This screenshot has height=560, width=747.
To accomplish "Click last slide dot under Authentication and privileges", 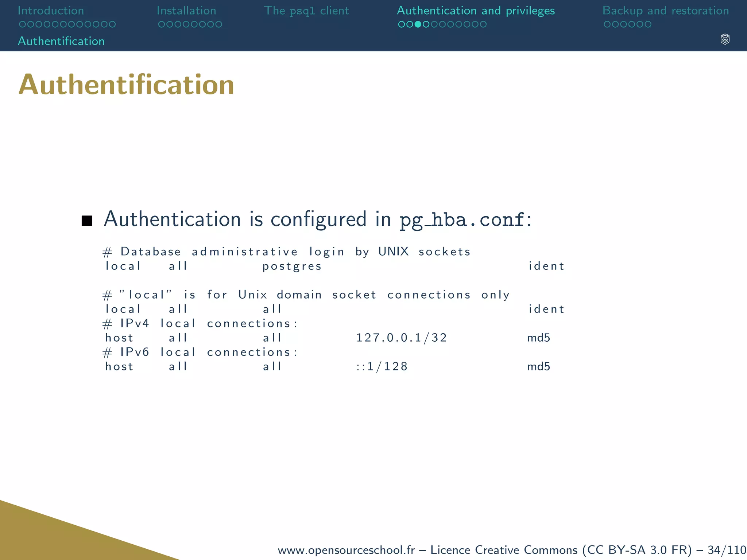I will point(483,24).
